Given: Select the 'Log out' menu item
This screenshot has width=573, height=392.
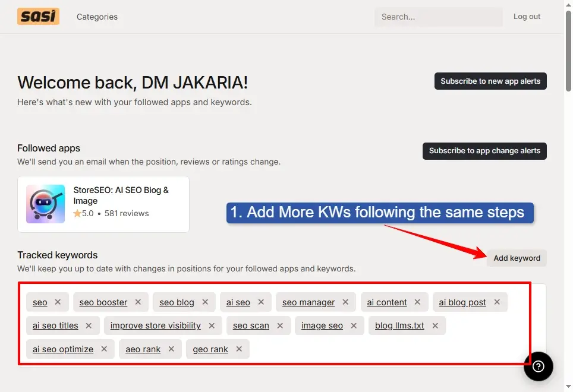Looking at the screenshot, I should coord(527,16).
